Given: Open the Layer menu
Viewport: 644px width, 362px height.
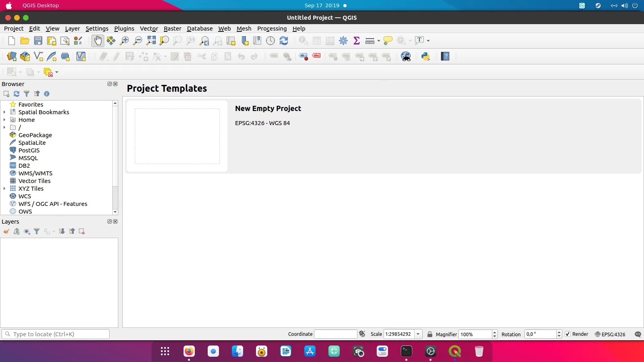Looking at the screenshot, I should click(x=72, y=29).
